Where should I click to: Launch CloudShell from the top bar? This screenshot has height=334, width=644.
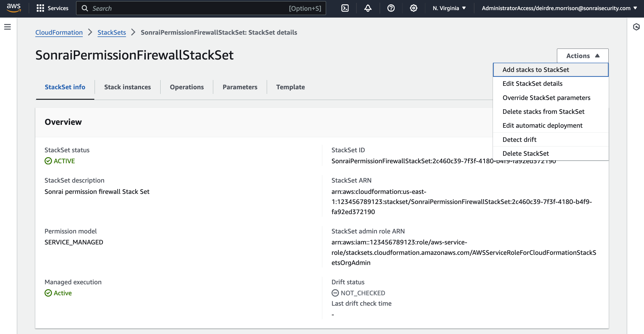[x=345, y=8]
